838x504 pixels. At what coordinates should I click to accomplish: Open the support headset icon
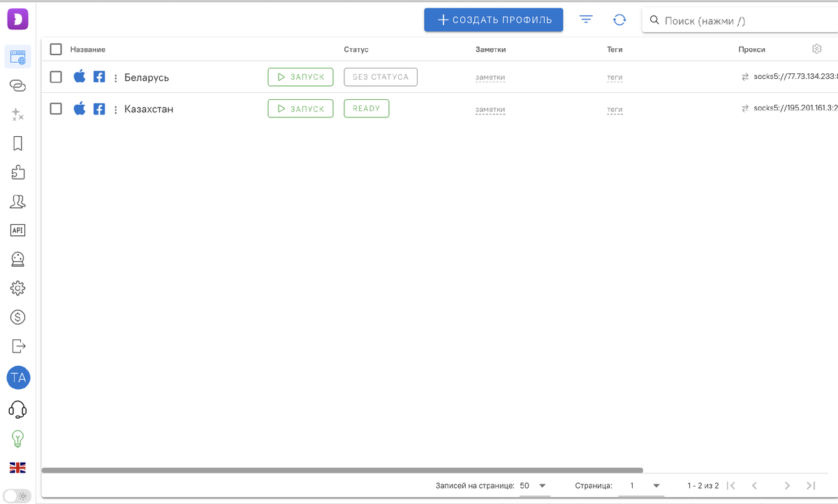coord(17,409)
